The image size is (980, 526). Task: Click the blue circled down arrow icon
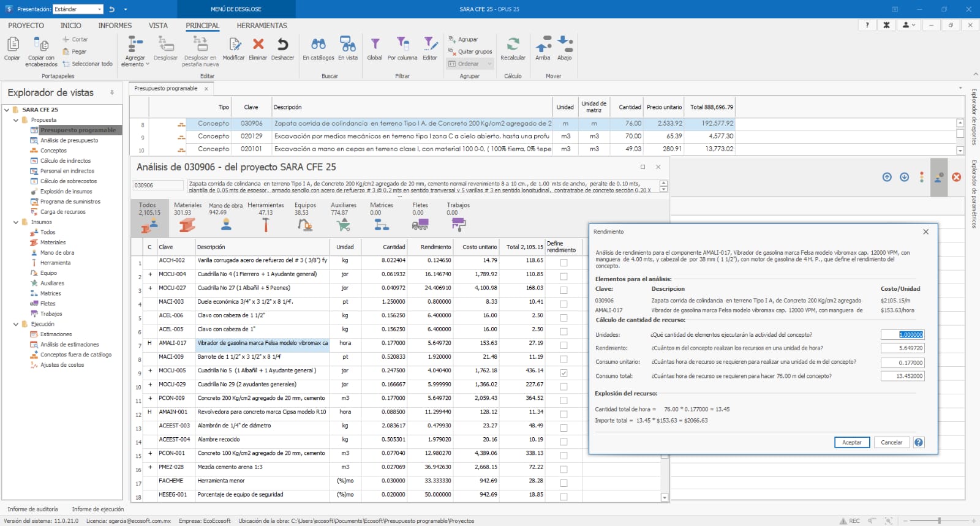tap(904, 177)
